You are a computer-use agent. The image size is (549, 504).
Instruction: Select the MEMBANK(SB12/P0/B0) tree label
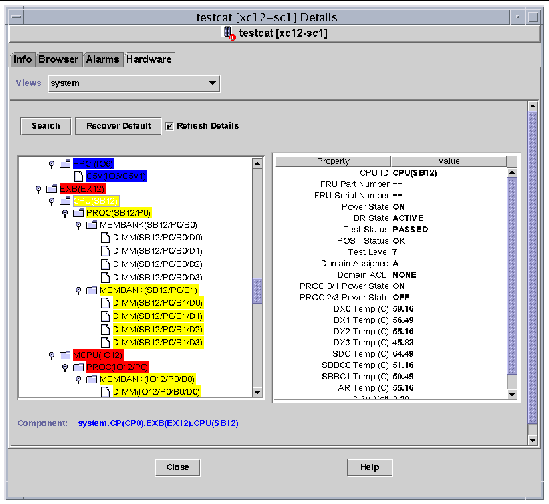[x=148, y=225]
